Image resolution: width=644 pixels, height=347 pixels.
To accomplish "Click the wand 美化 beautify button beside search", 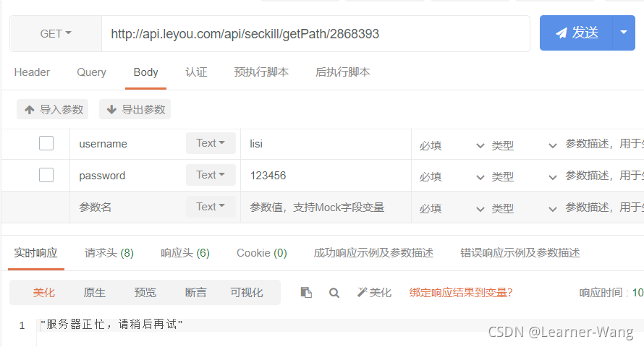I will pyautogui.click(x=374, y=293).
